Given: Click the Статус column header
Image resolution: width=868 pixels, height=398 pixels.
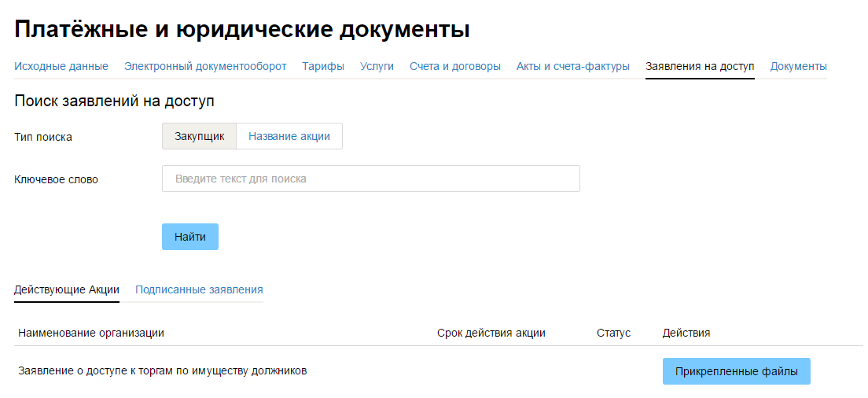Looking at the screenshot, I should [x=613, y=333].
